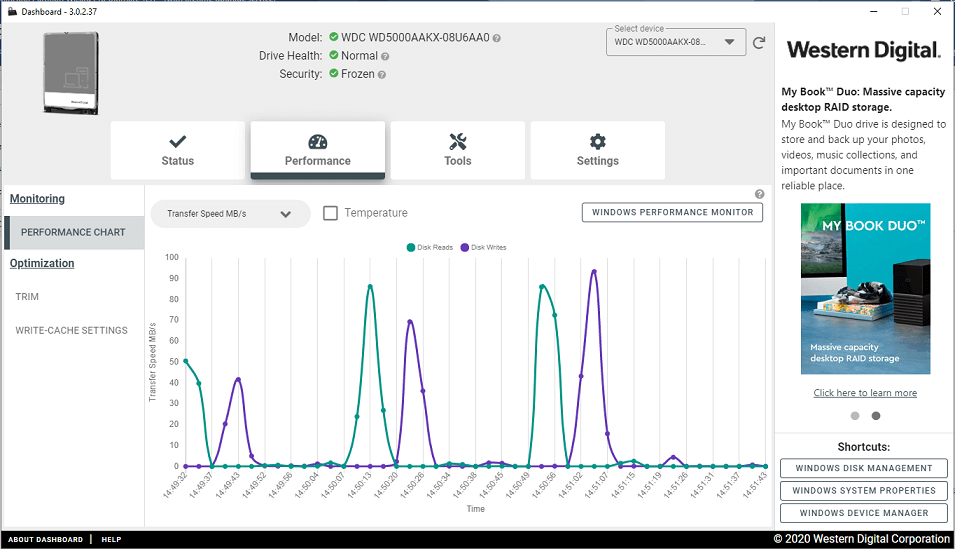This screenshot has width=955, height=549.
Task: Select Performance Chart in sidebar
Action: [x=74, y=232]
